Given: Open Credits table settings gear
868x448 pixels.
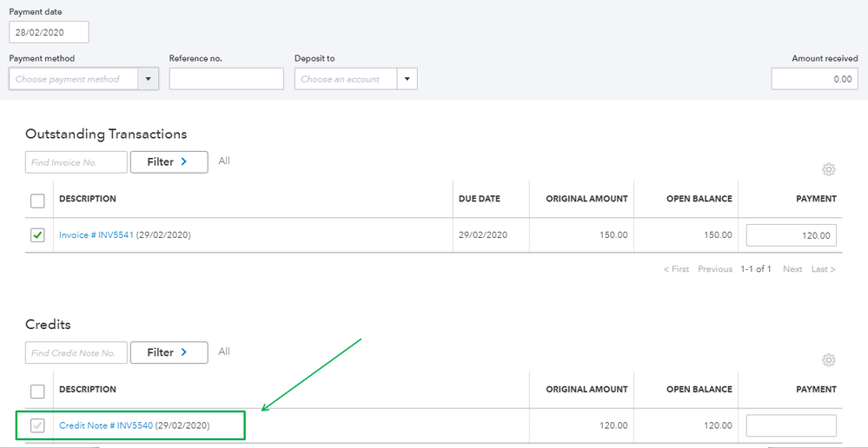Looking at the screenshot, I should 828,359.
